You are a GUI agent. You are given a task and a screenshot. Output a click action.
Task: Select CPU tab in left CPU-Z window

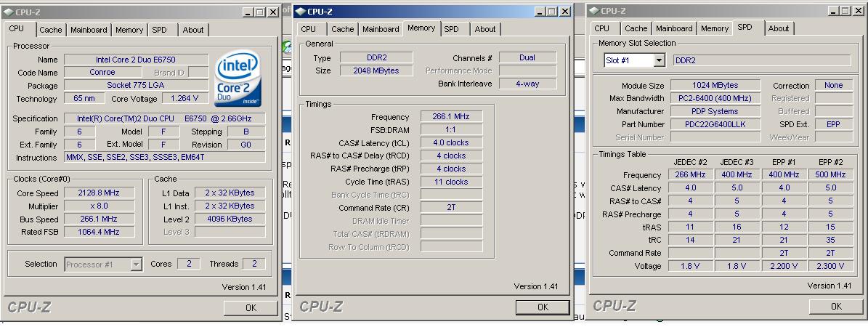(x=17, y=28)
